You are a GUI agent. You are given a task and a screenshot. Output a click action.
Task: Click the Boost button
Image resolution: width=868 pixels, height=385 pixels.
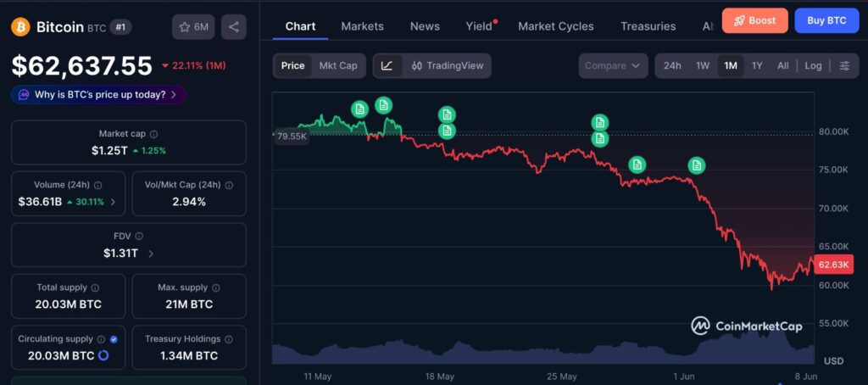click(755, 21)
